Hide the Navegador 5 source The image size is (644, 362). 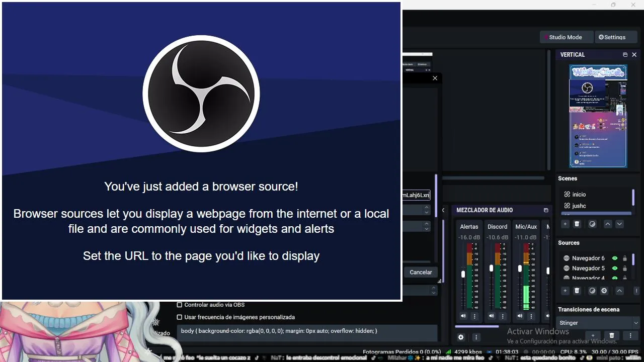point(614,268)
